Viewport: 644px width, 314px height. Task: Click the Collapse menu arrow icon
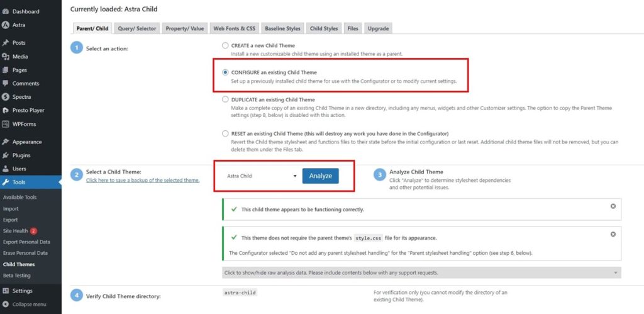point(5,305)
